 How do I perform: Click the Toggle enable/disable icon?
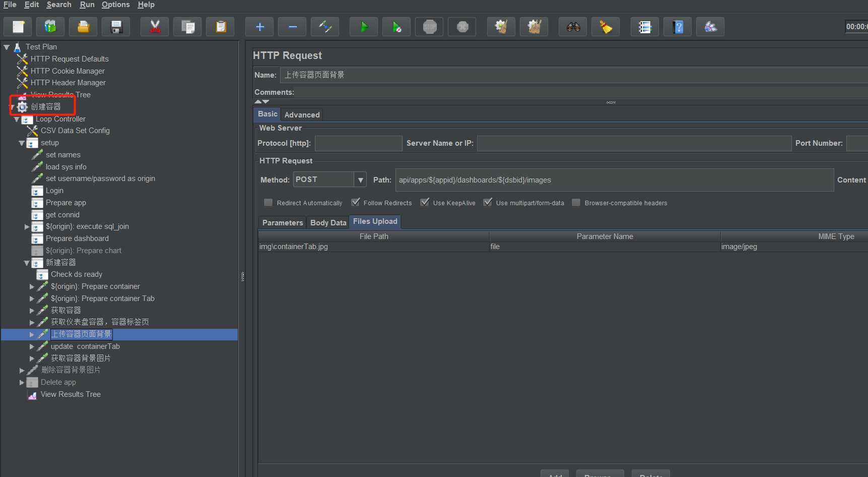point(325,27)
